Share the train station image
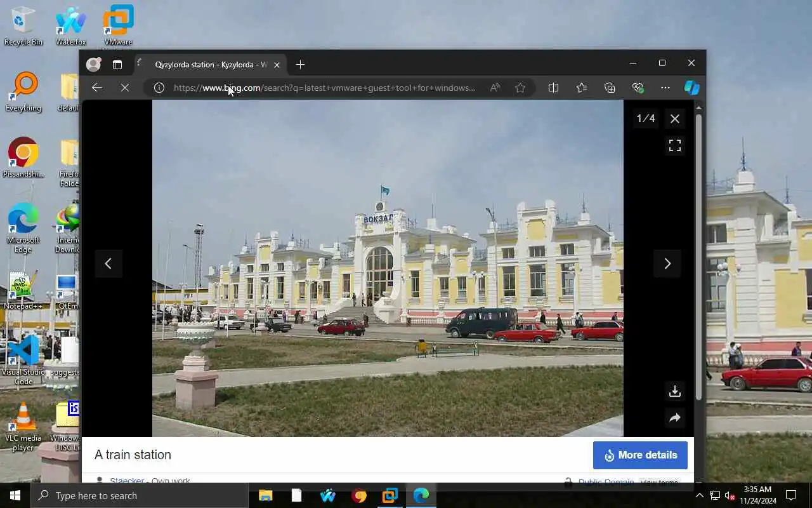812x508 pixels. (x=675, y=418)
